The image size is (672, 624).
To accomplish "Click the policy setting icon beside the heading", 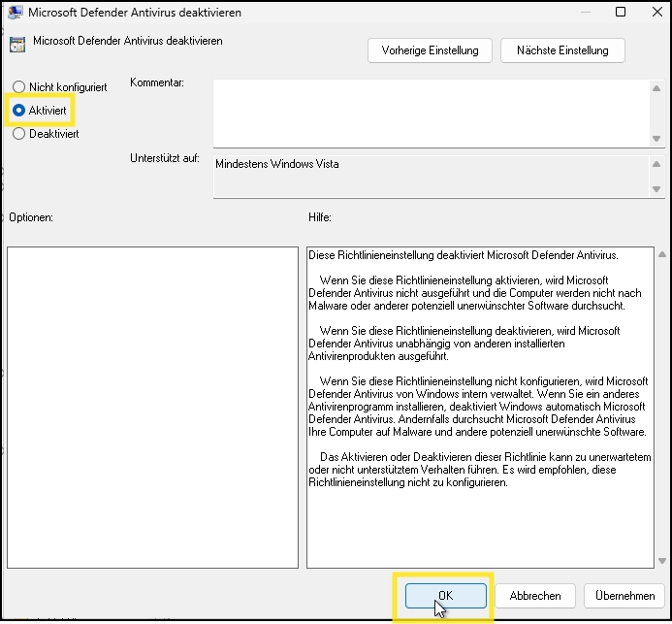I will (x=17, y=45).
